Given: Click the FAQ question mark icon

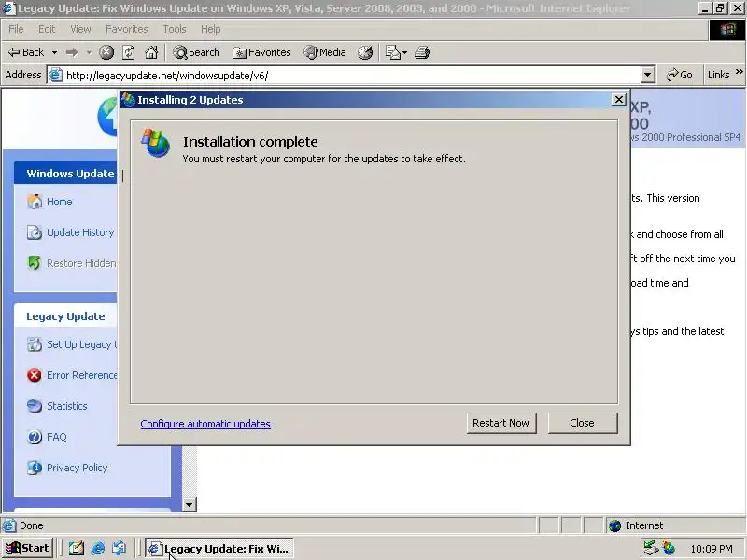Looking at the screenshot, I should (35, 437).
